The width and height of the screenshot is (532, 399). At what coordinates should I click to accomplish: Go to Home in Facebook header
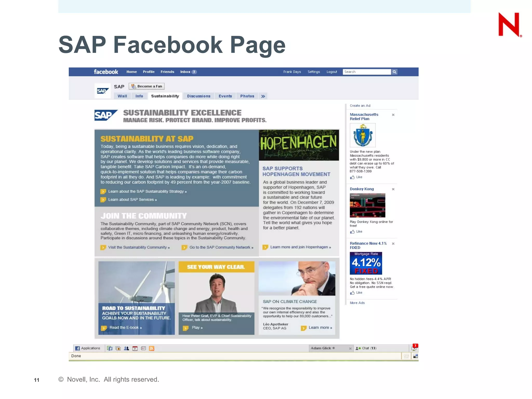click(x=131, y=72)
